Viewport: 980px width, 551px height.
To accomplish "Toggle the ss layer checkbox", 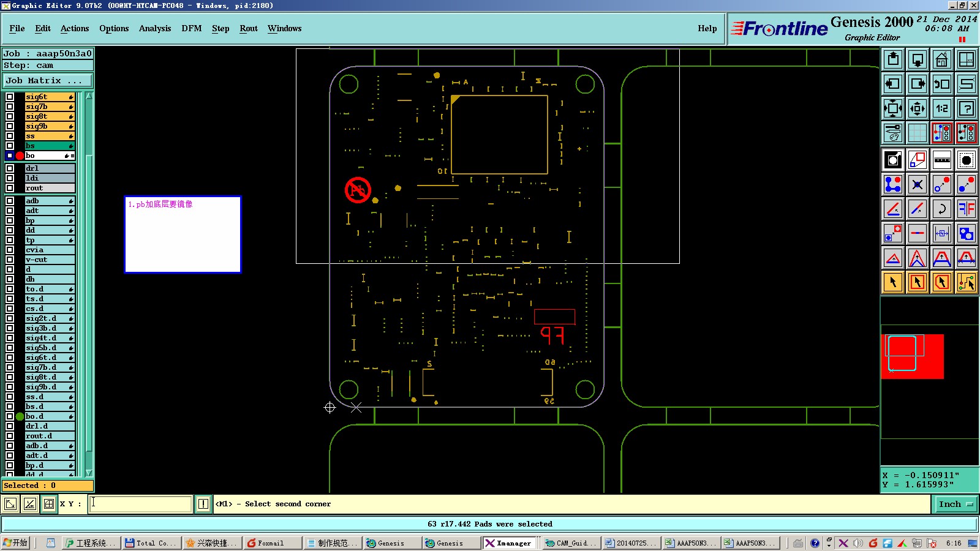I will [x=10, y=136].
